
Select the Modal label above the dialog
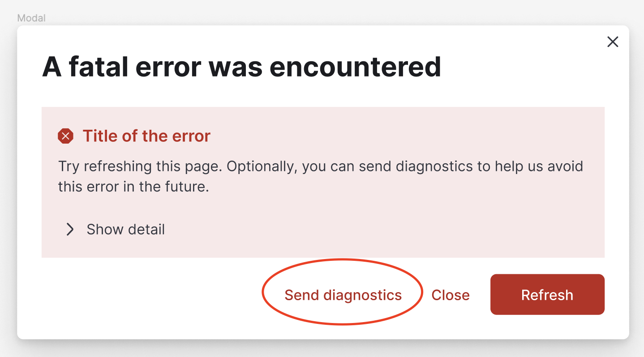pyautogui.click(x=31, y=18)
